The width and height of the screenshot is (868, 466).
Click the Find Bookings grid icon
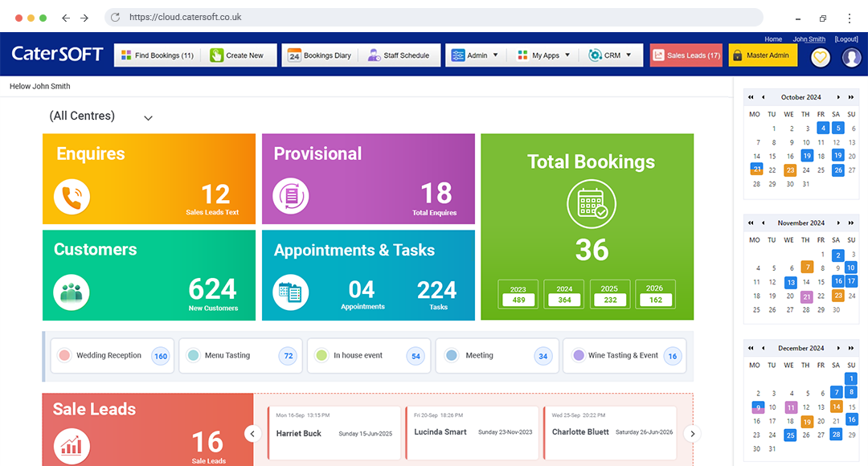click(126, 55)
